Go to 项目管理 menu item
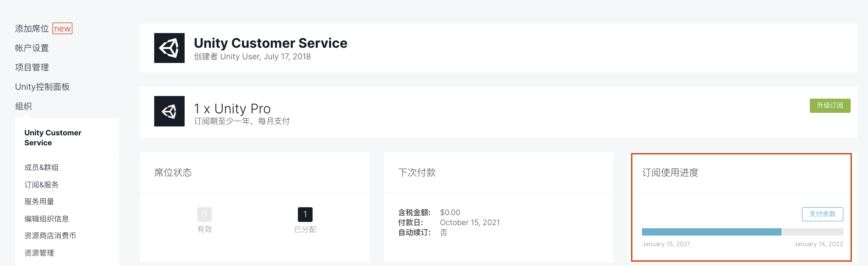868x266 pixels. tap(32, 67)
